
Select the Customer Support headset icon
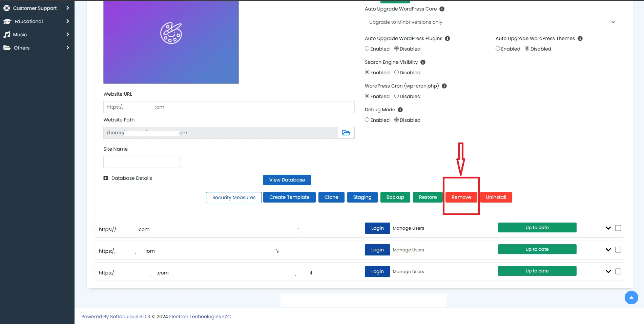[6, 8]
